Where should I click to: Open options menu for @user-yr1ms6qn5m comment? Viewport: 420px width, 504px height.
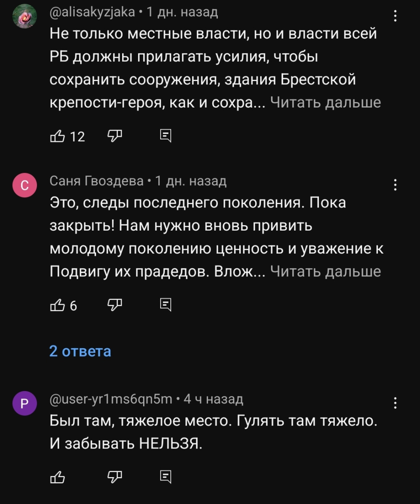click(395, 403)
